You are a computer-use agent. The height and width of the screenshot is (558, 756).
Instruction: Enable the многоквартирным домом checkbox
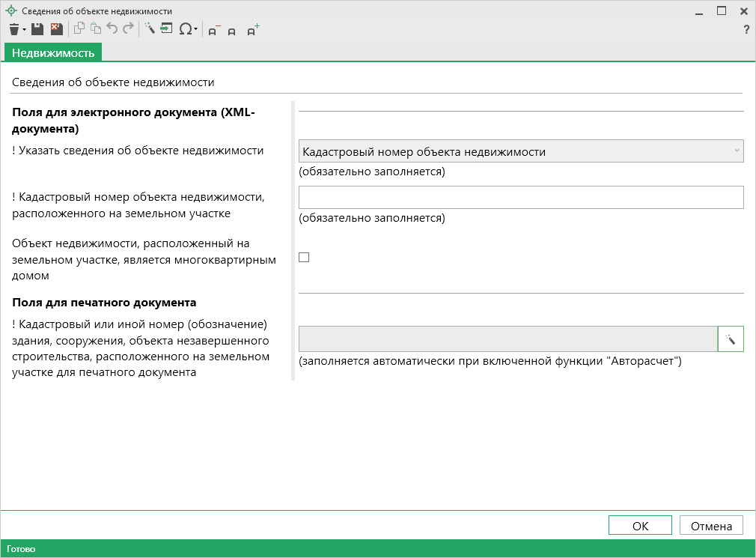click(x=304, y=258)
